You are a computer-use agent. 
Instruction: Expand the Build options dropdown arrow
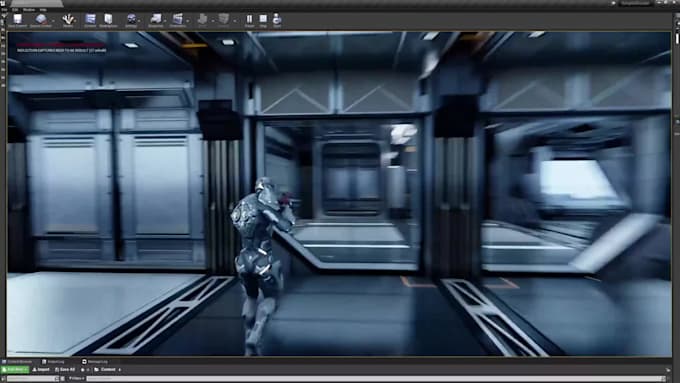[212, 20]
